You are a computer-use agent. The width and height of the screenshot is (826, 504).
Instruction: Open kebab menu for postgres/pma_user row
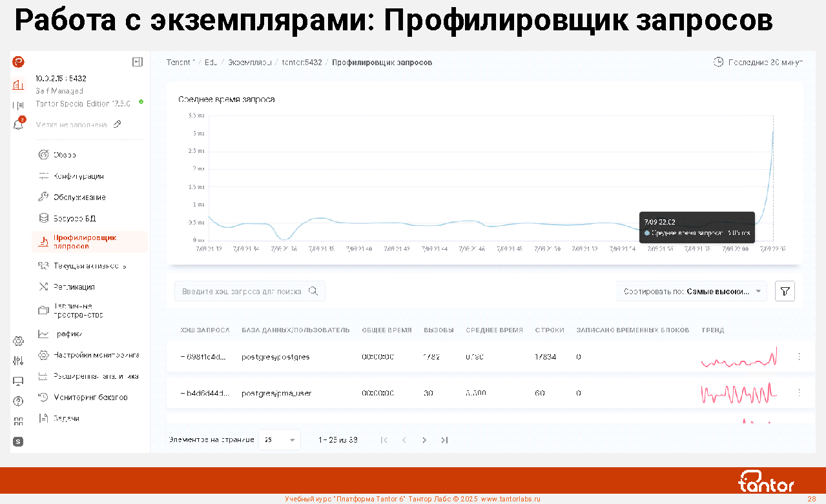tap(799, 392)
